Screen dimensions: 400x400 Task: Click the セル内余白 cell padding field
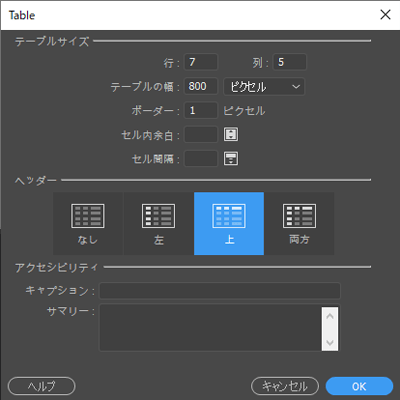point(201,134)
